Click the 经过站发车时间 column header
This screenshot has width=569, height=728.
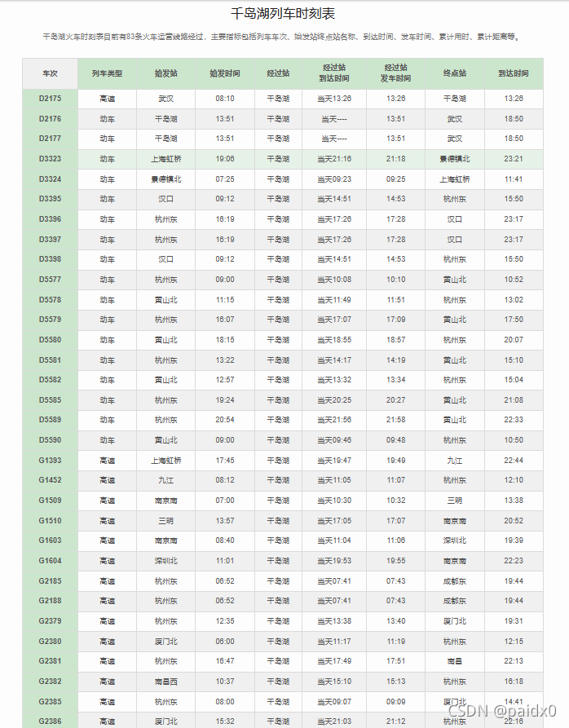(396, 73)
